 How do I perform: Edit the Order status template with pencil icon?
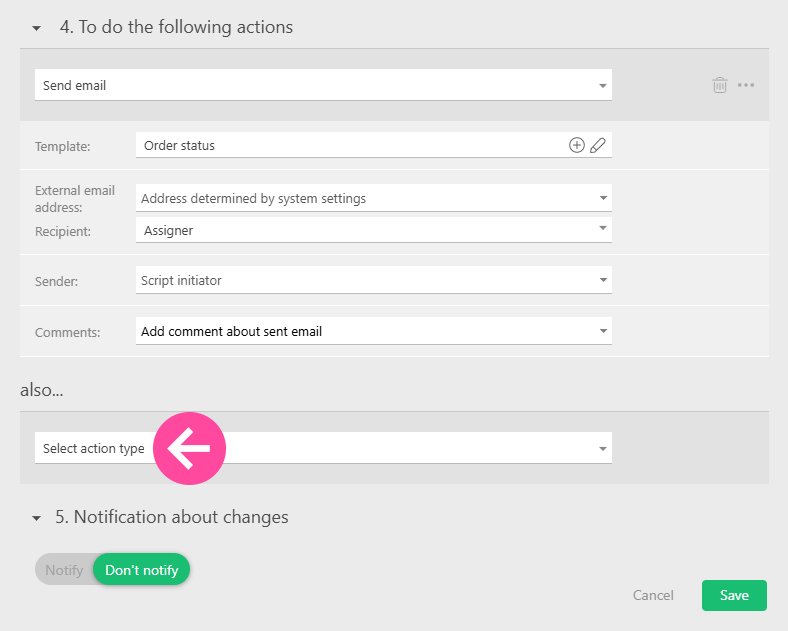point(598,145)
